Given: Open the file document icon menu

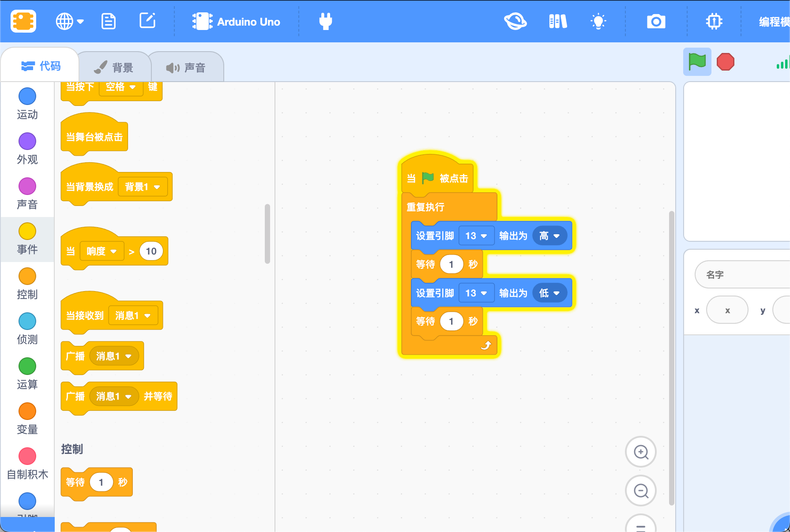Looking at the screenshot, I should coord(109,21).
